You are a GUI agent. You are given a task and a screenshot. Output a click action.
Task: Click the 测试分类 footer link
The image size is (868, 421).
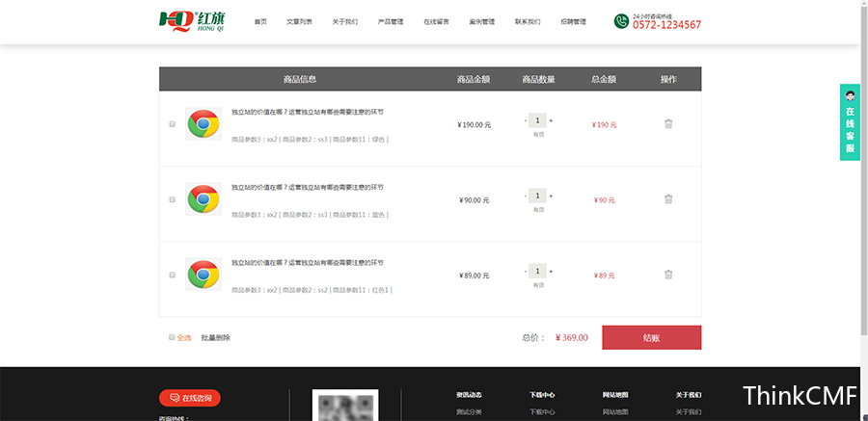(469, 412)
